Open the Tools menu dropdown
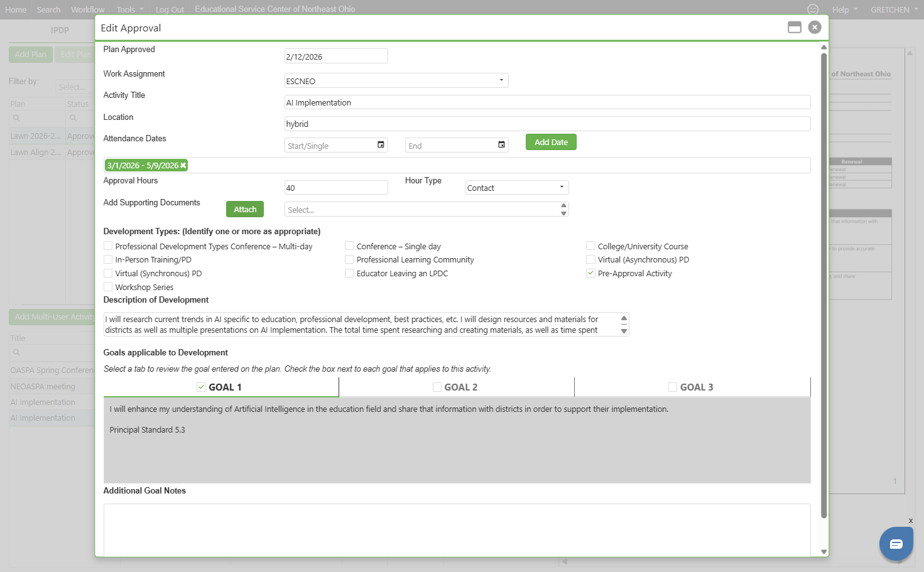This screenshot has width=924, height=572. [130, 9]
